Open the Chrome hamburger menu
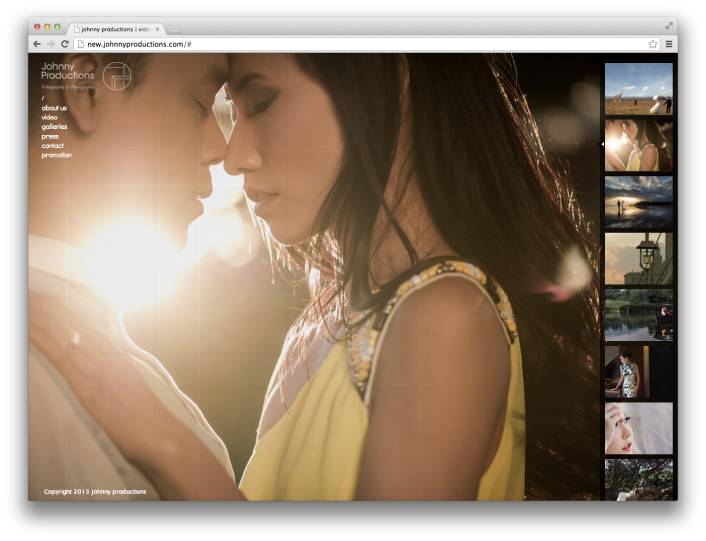Screen dimensions: 706x541 pos(669,44)
